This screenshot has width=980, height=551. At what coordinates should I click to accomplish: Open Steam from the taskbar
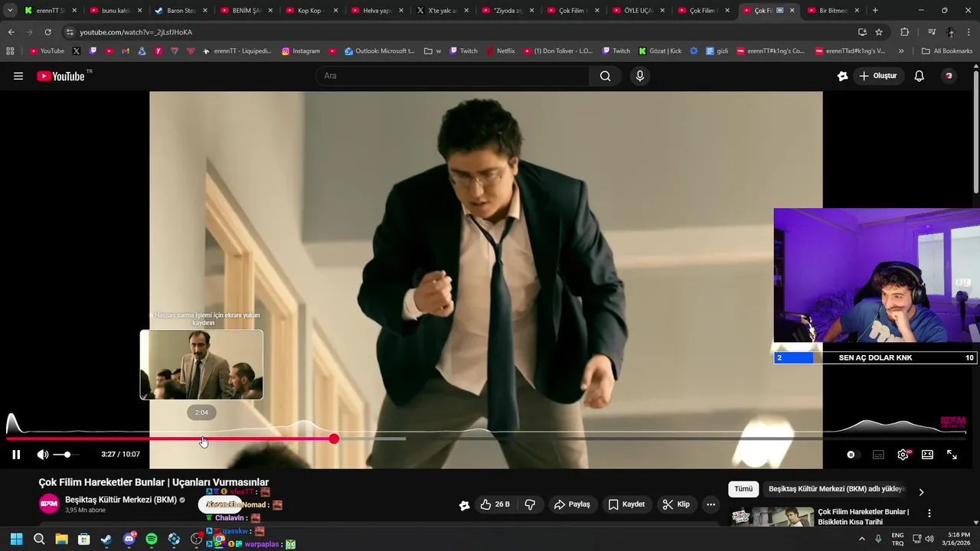click(x=106, y=540)
